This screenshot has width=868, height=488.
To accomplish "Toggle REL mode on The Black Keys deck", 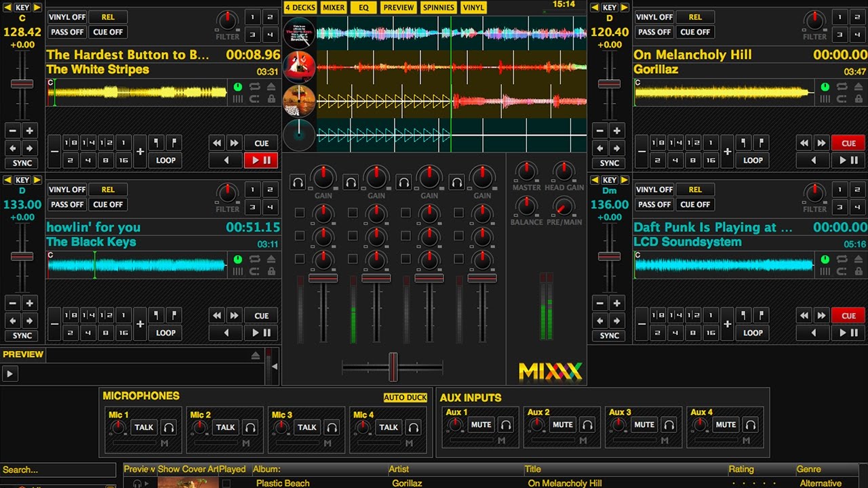I will (108, 190).
